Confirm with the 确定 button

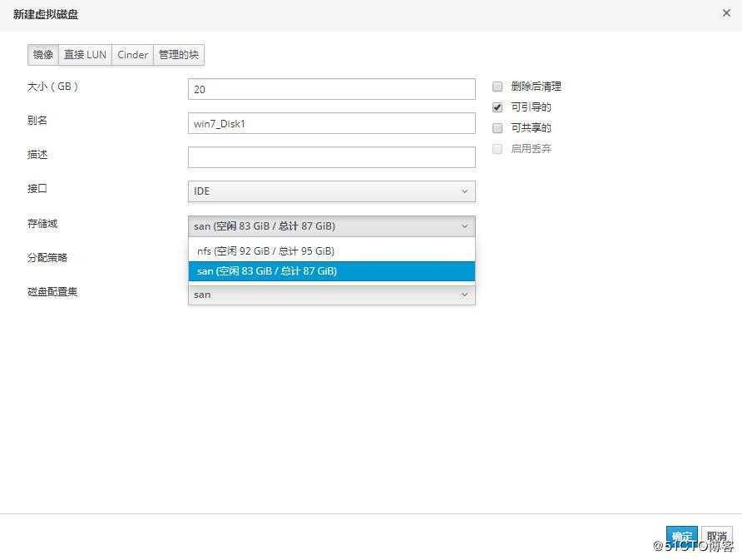pos(681,536)
